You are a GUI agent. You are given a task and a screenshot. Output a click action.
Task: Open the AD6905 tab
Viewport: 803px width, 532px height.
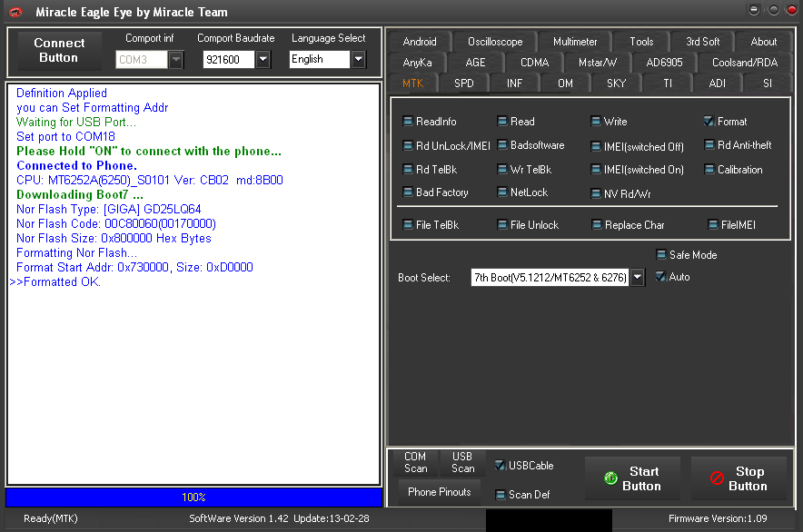click(x=664, y=63)
